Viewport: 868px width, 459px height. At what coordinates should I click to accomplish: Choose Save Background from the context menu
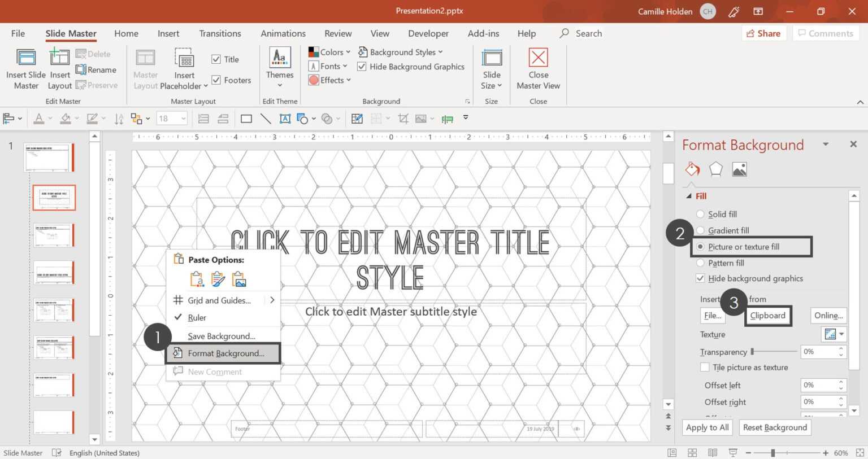(222, 335)
